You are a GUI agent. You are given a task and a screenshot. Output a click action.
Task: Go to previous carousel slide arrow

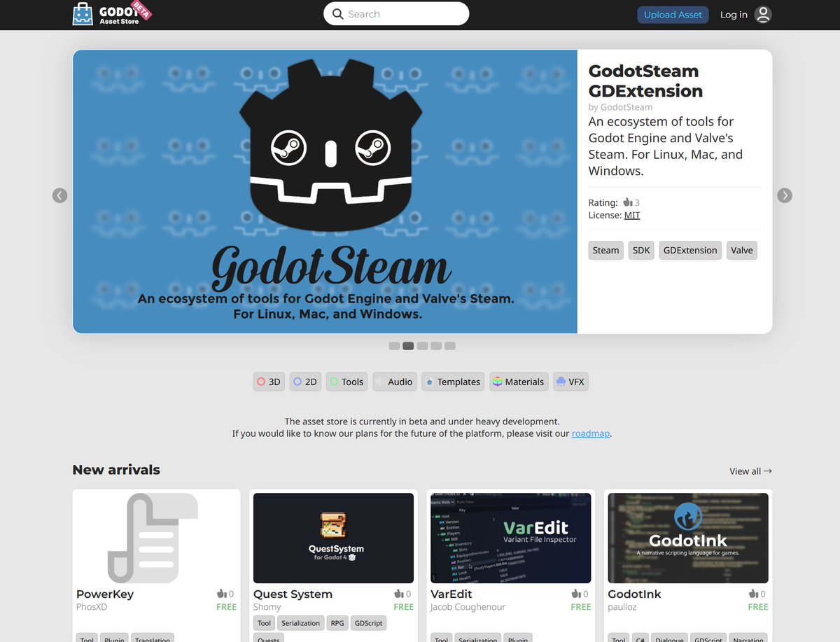click(60, 195)
